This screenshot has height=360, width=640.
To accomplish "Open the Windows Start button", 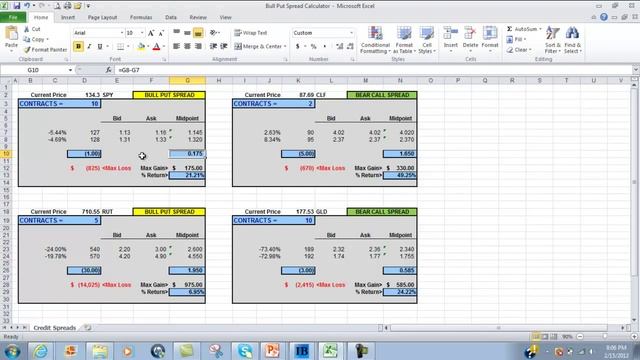I will 12,351.
